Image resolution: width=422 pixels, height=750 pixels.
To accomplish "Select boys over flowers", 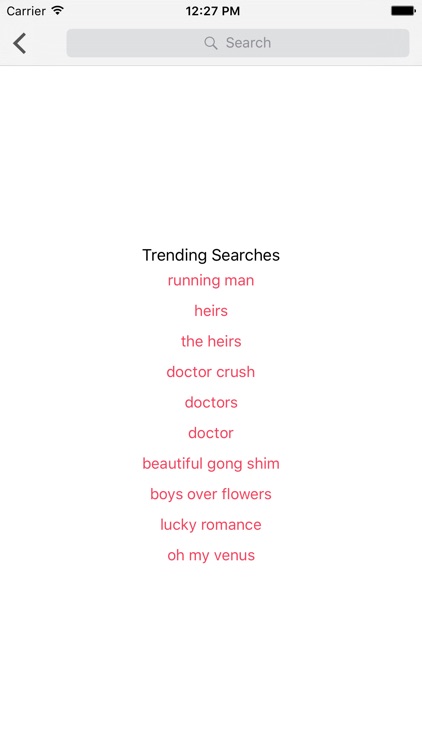I will click(x=211, y=494).
